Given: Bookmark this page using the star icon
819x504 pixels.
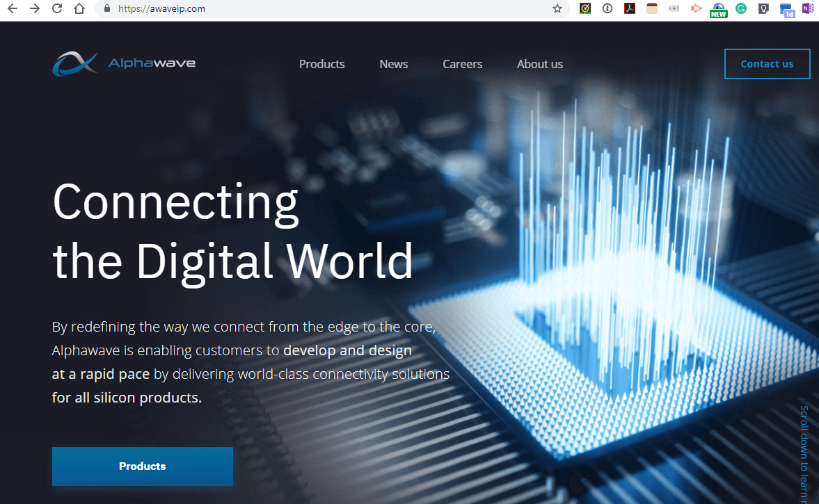Looking at the screenshot, I should 557,8.
